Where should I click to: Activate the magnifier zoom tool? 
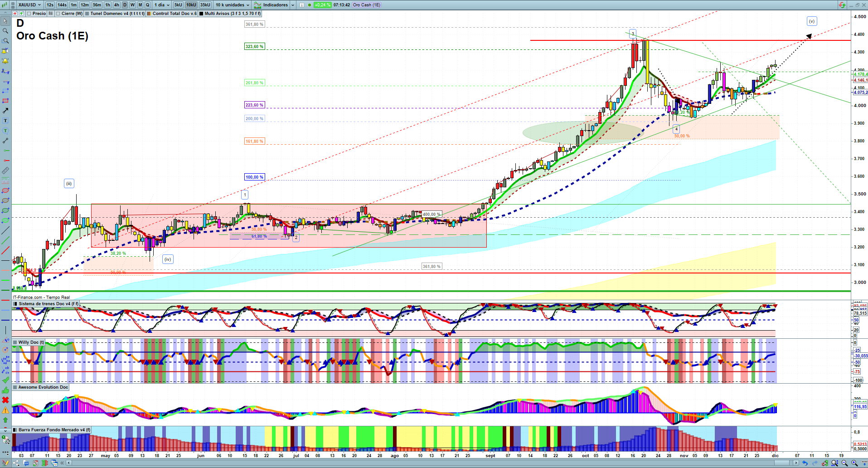[x=5, y=31]
